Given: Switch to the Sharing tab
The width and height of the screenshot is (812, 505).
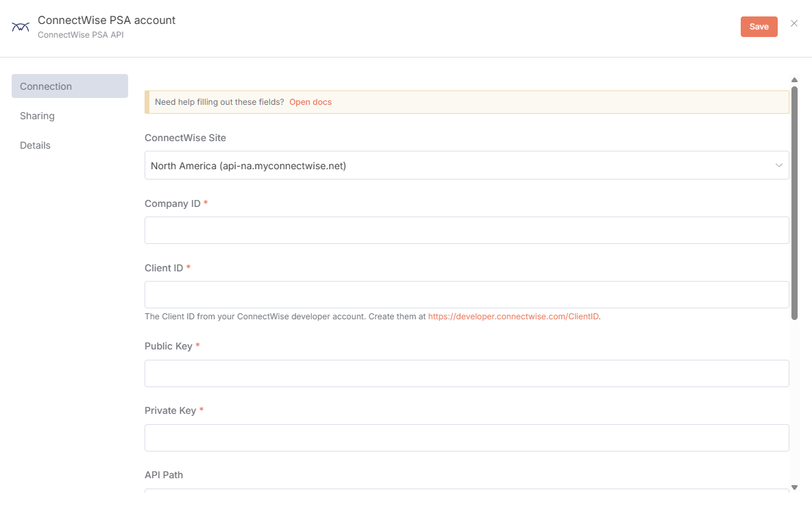Looking at the screenshot, I should [x=38, y=116].
